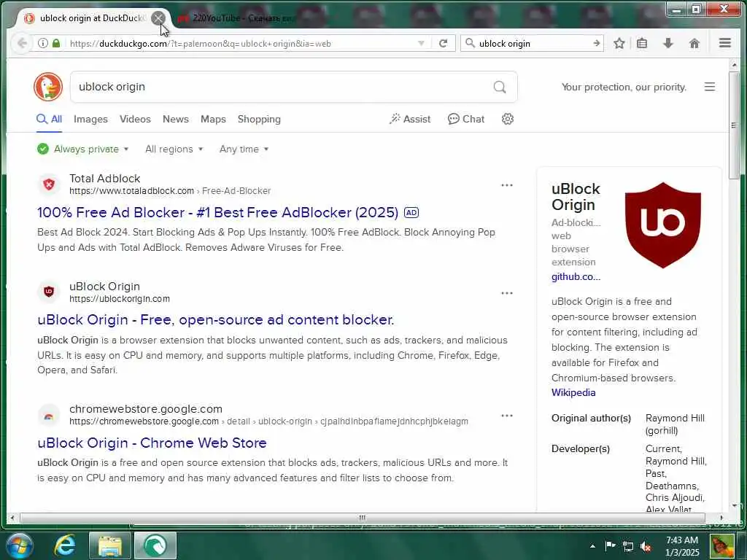
Task: Expand the All regions dropdown
Action: 174,149
